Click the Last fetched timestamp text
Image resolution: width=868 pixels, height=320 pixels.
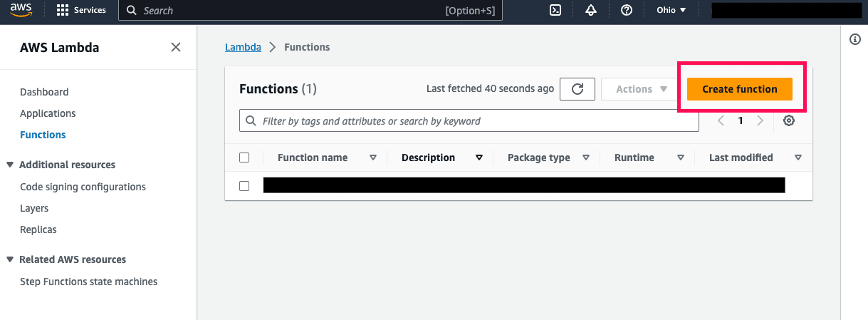click(x=490, y=88)
